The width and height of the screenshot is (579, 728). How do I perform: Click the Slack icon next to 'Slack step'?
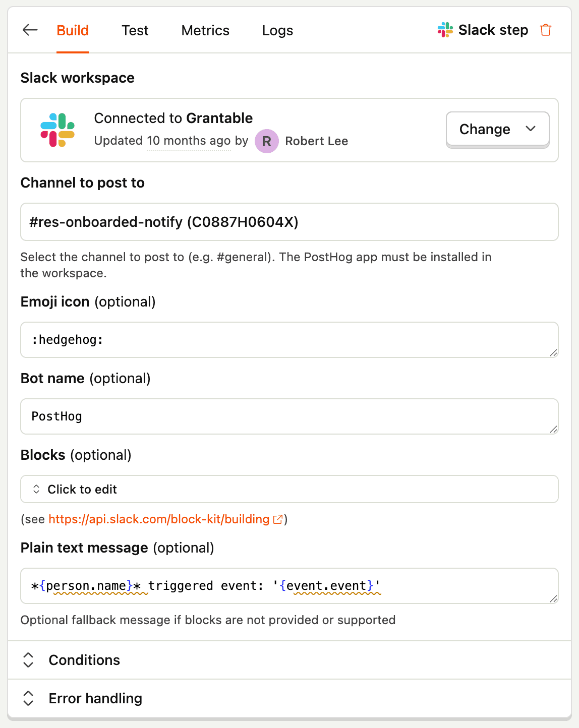(444, 30)
